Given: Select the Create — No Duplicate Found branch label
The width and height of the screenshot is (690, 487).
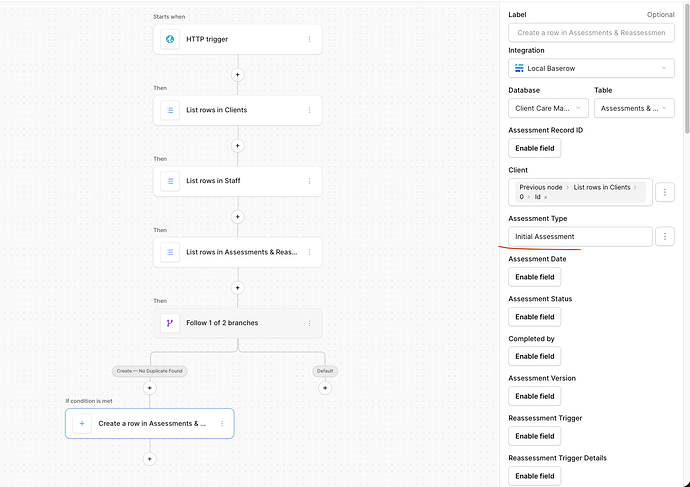Looking at the screenshot, I should click(x=150, y=371).
